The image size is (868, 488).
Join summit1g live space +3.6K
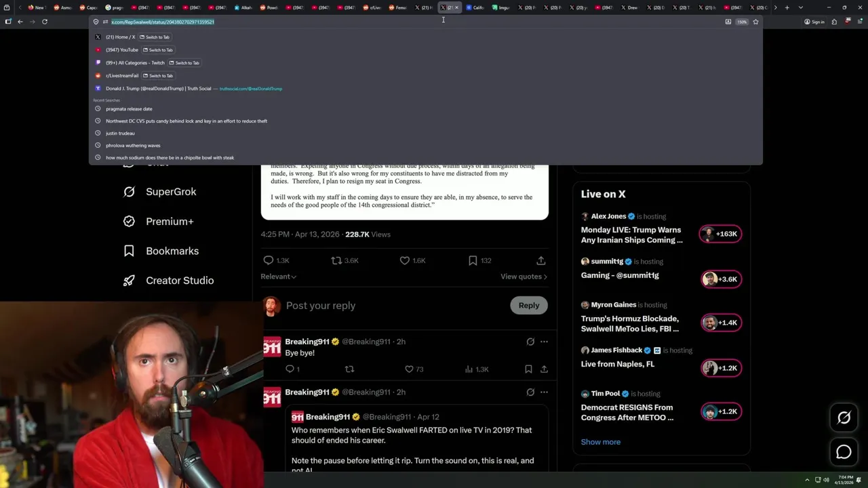[x=720, y=279]
